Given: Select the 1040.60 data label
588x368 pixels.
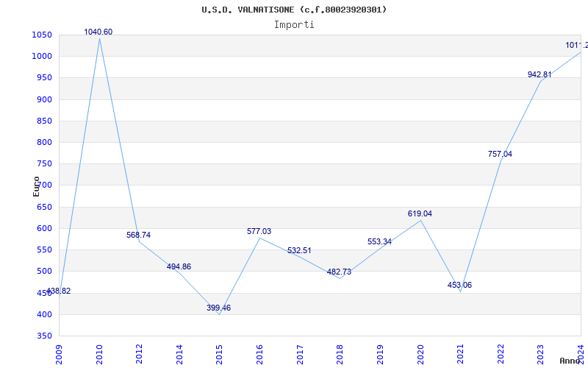Looking at the screenshot, I should coord(98,32).
